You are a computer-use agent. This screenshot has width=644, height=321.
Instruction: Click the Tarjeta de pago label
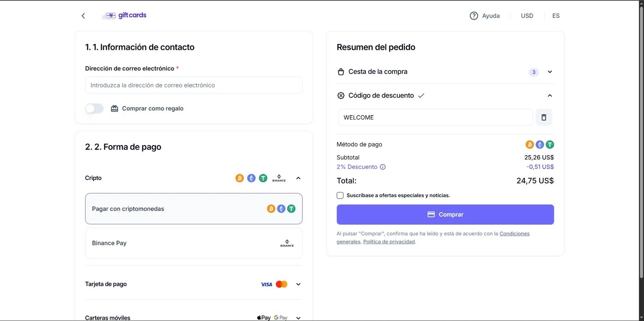[106, 284]
